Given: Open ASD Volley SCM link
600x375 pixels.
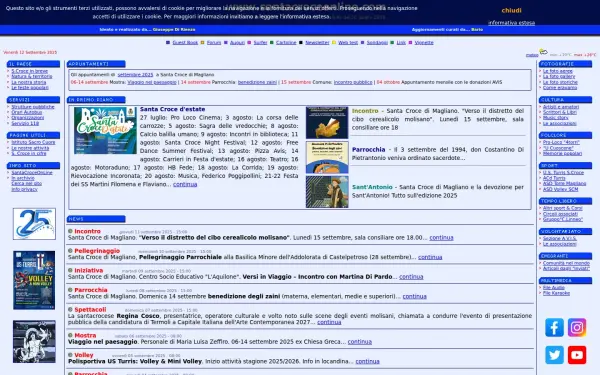Looking at the screenshot, I should 561,189.
